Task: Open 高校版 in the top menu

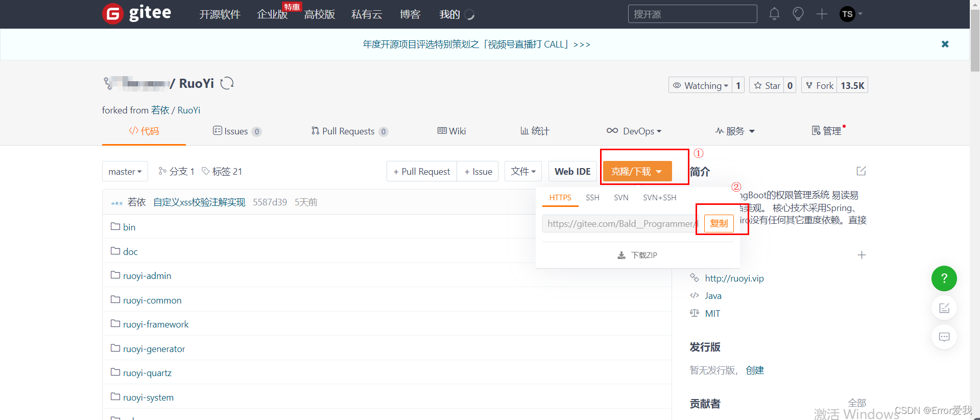Action: pos(320,14)
